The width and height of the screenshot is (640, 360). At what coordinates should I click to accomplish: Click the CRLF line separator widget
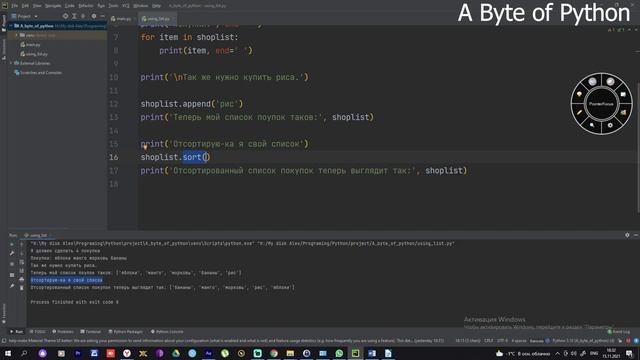tap(488, 341)
